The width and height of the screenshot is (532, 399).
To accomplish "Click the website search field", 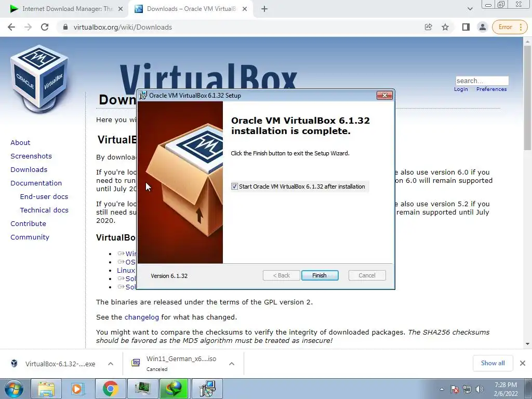I will 482,81.
